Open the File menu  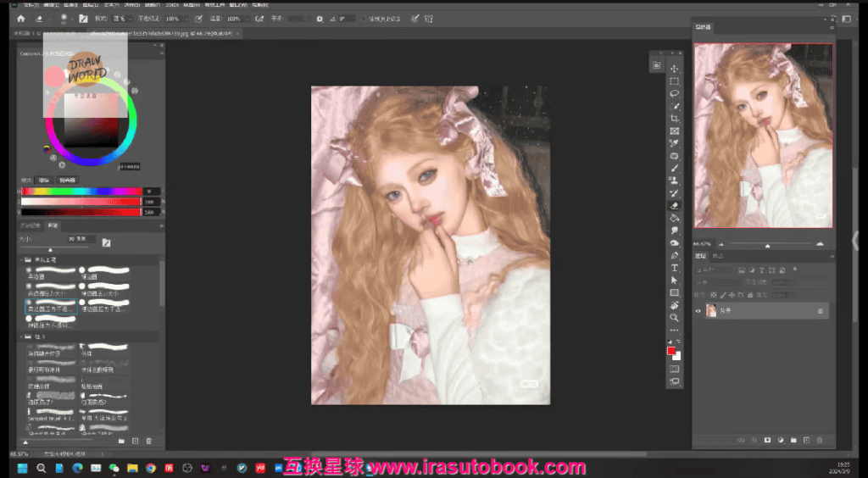click(x=31, y=5)
